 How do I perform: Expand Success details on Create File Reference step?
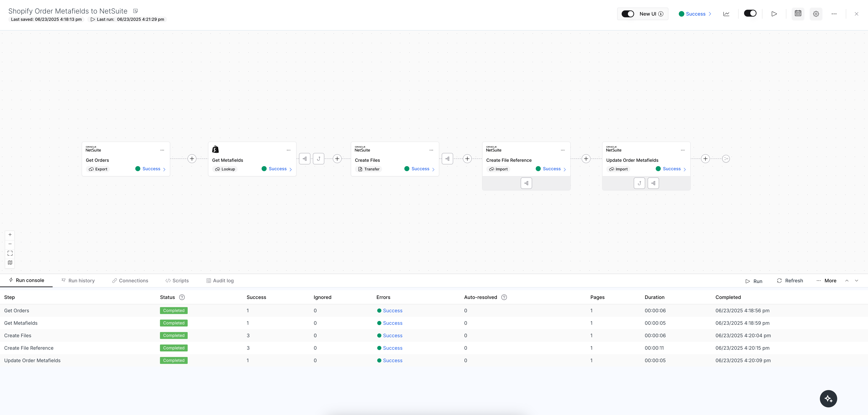click(551, 169)
